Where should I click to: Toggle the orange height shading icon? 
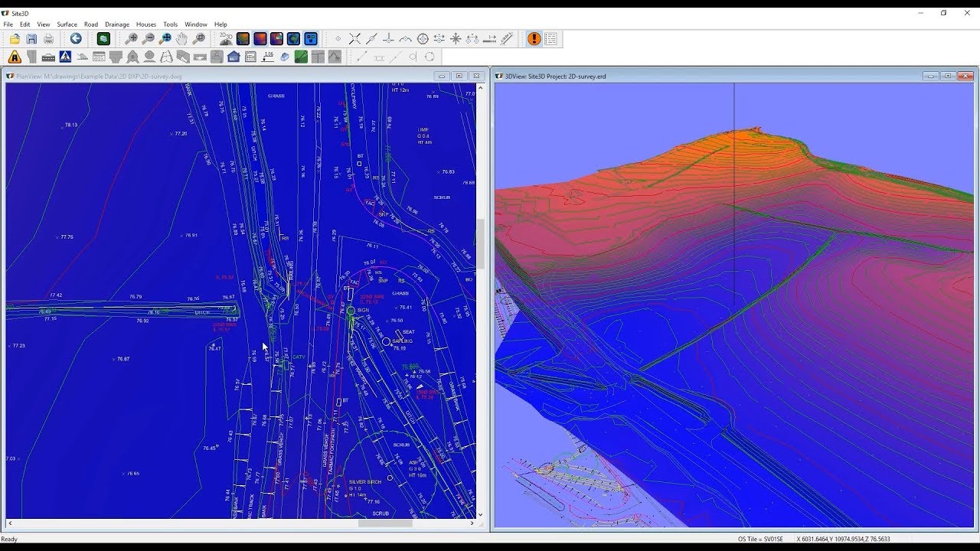tap(260, 39)
